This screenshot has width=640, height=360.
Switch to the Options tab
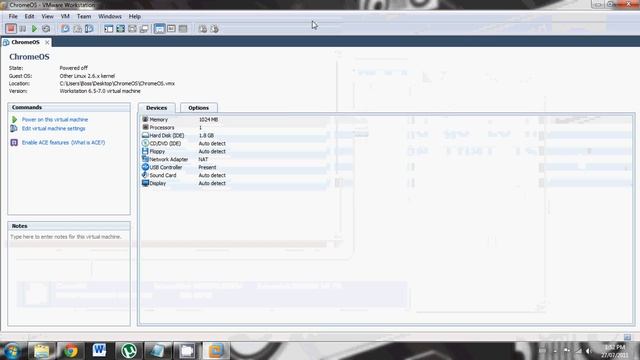tap(199, 108)
